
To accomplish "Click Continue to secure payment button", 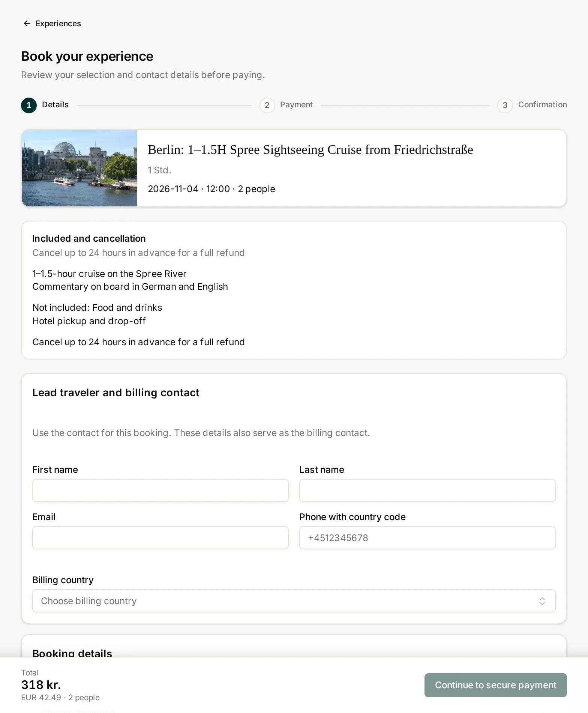I will pos(495,685).
